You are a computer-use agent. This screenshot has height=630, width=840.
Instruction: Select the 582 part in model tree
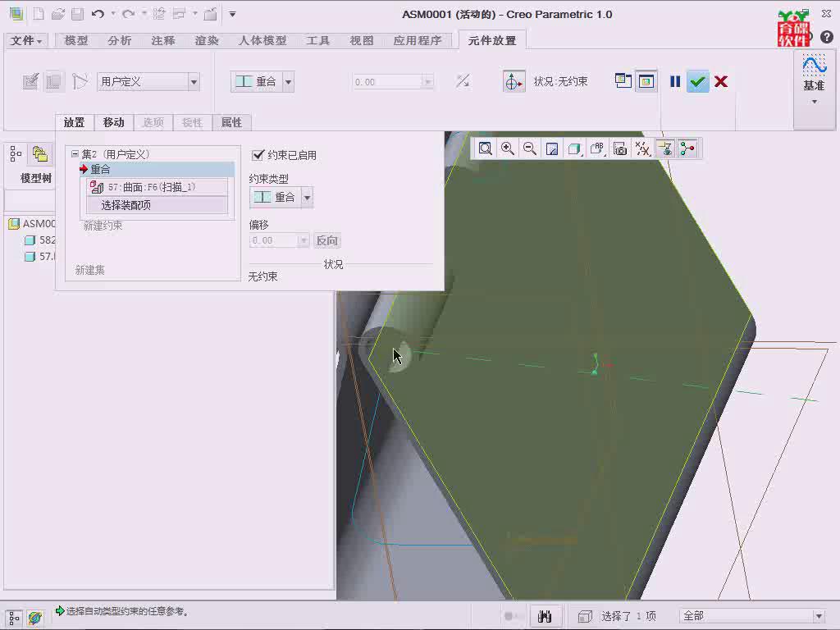41,240
